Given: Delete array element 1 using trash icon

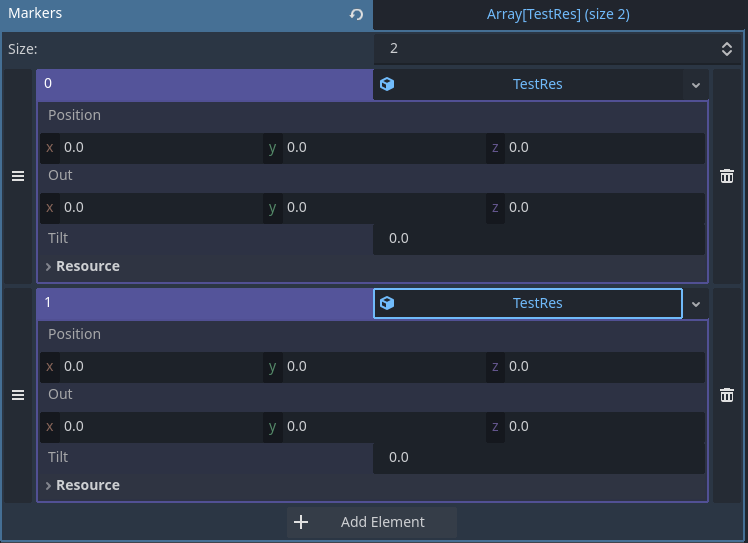Looking at the screenshot, I should click(727, 395).
